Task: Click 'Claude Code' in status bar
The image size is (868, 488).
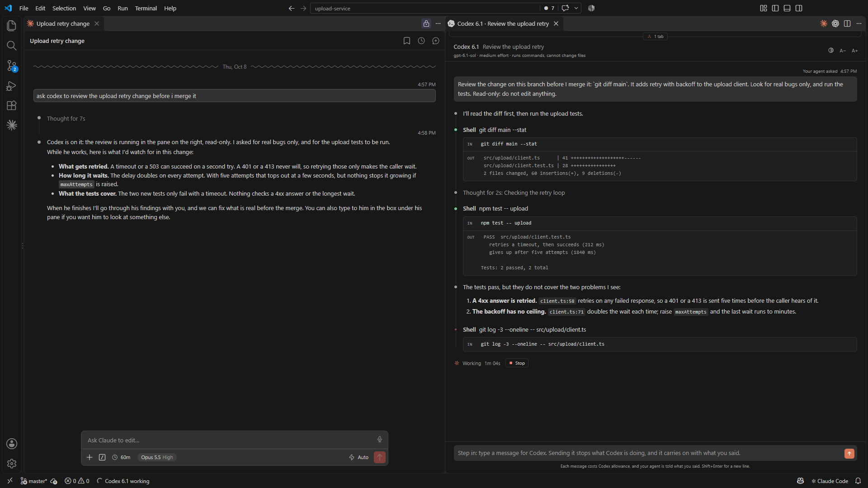Action: coord(830,481)
